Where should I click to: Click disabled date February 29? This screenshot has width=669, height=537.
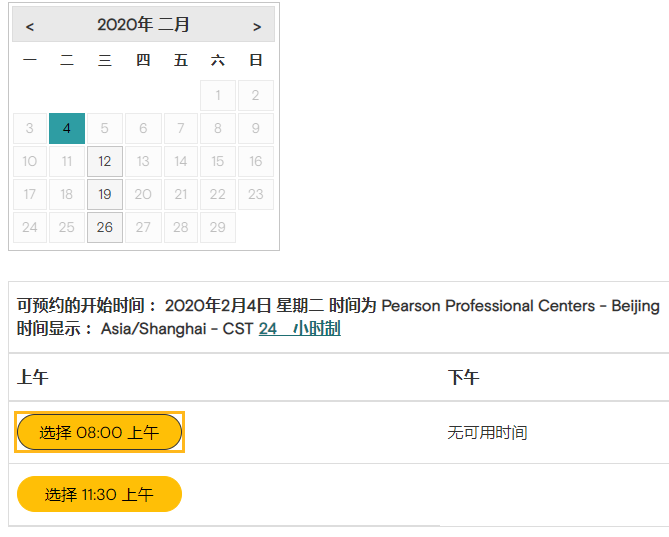218,227
